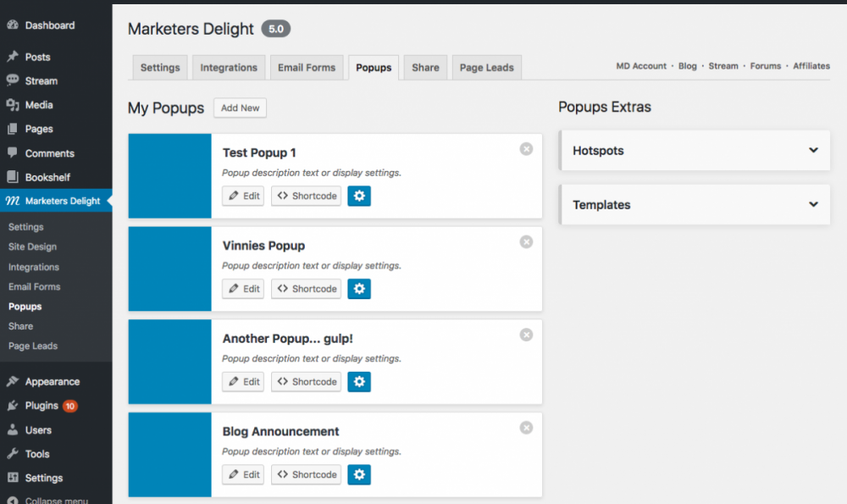
Task: Switch to the Page Leads tab
Action: [x=486, y=68]
